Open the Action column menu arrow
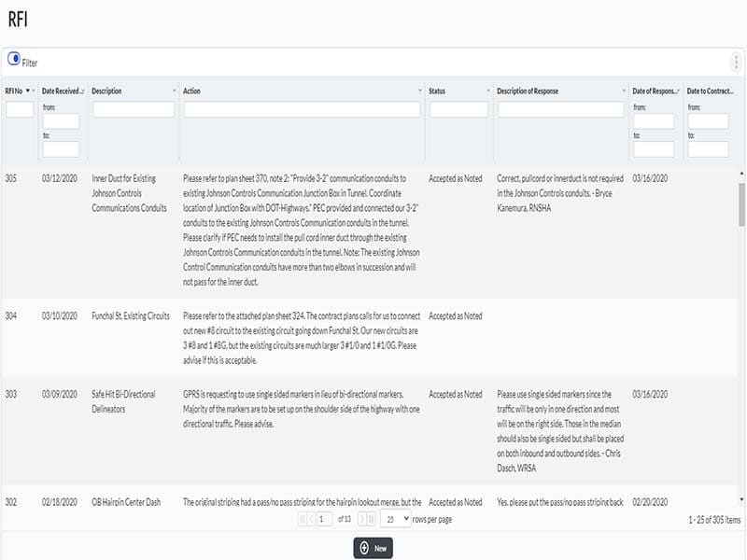 pyautogui.click(x=420, y=91)
